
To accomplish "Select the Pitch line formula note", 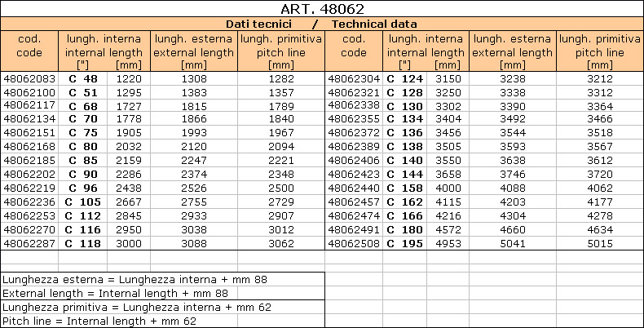I will (99, 321).
